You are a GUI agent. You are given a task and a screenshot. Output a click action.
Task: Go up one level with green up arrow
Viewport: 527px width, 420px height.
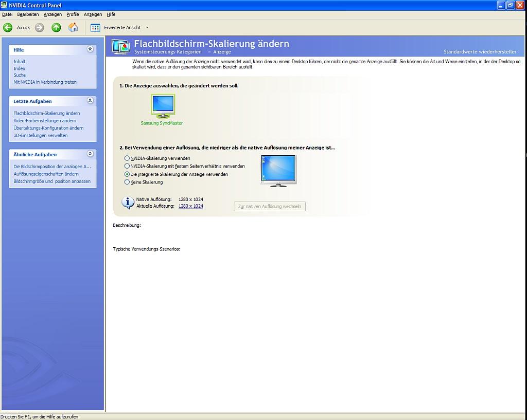click(x=56, y=28)
